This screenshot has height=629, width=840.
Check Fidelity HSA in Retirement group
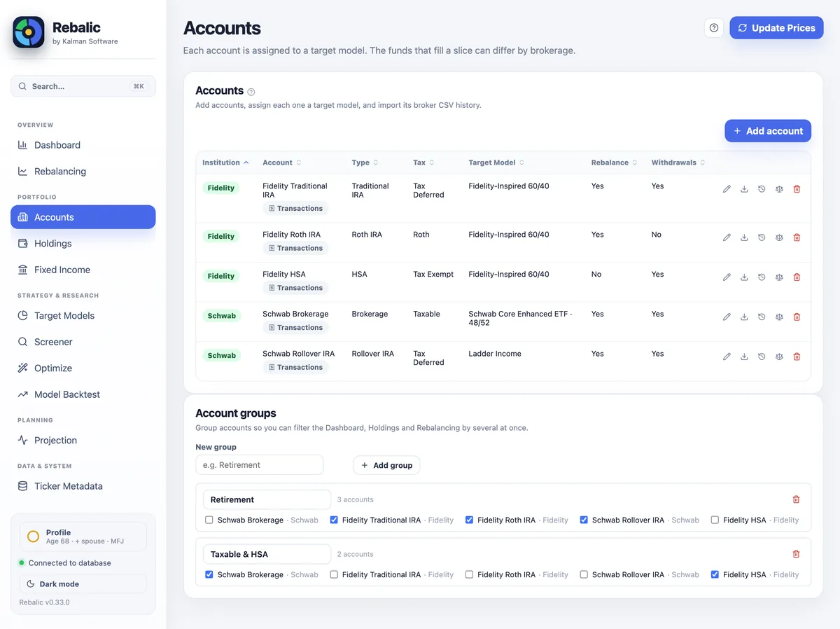[715, 520]
